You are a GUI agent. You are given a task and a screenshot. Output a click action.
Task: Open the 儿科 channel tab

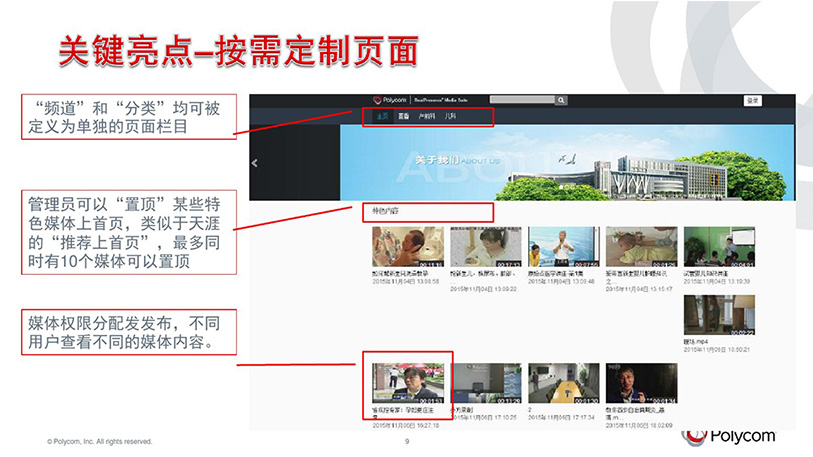coord(451,117)
